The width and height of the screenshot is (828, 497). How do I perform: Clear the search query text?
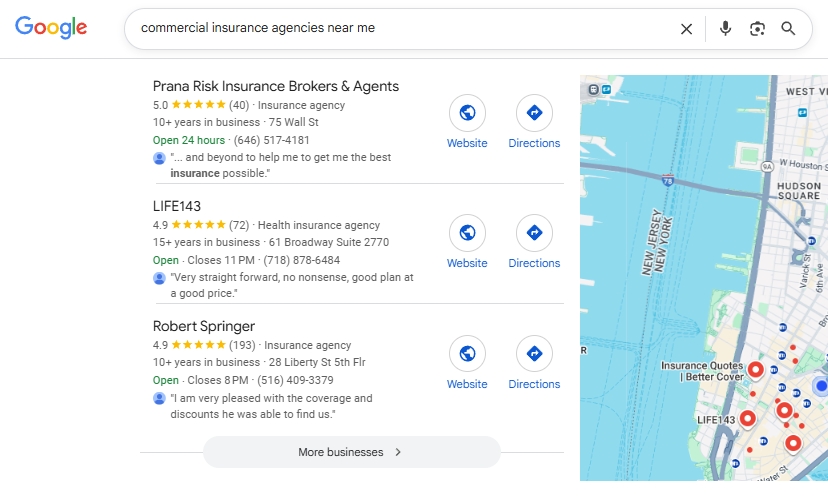(x=686, y=29)
